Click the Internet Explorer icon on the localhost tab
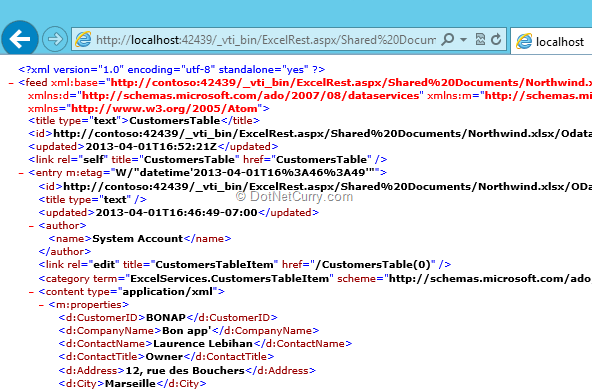Viewport: 592px width, 392px height. click(x=524, y=41)
